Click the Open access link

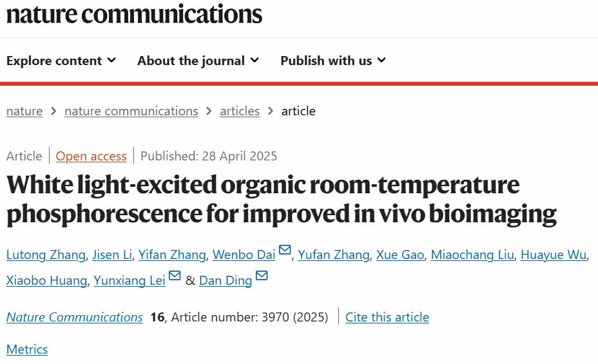click(91, 156)
